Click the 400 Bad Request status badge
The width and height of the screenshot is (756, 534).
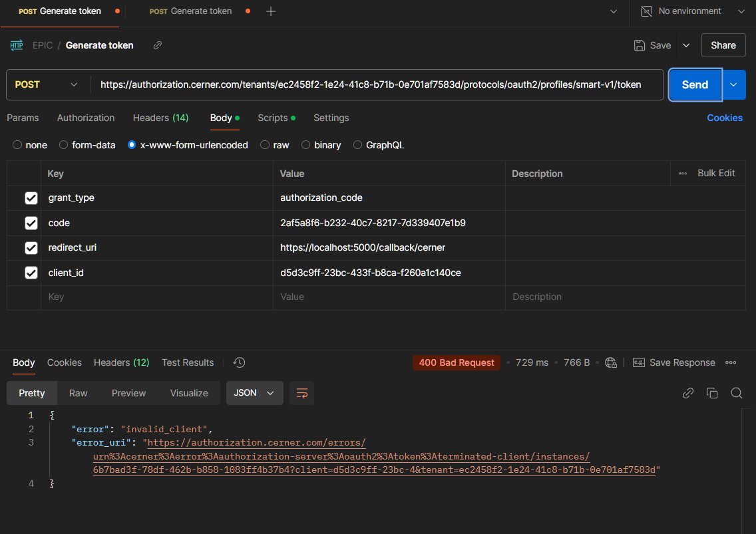(x=456, y=362)
